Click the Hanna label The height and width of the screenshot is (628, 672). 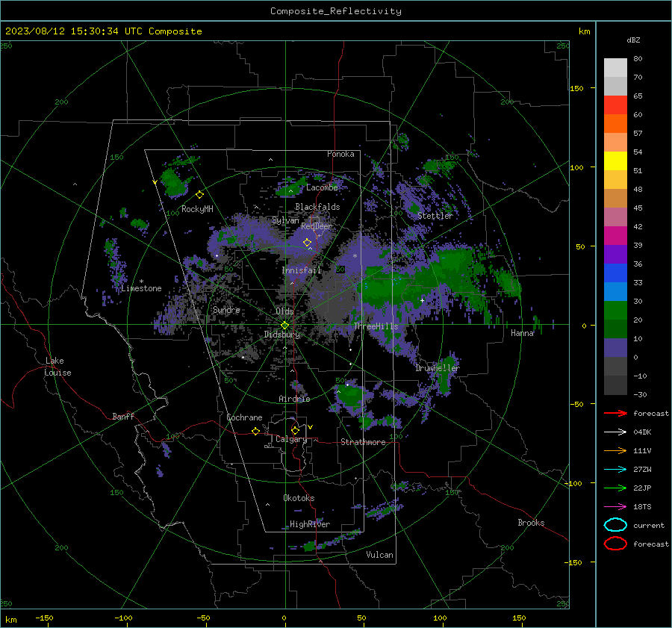[x=522, y=333]
